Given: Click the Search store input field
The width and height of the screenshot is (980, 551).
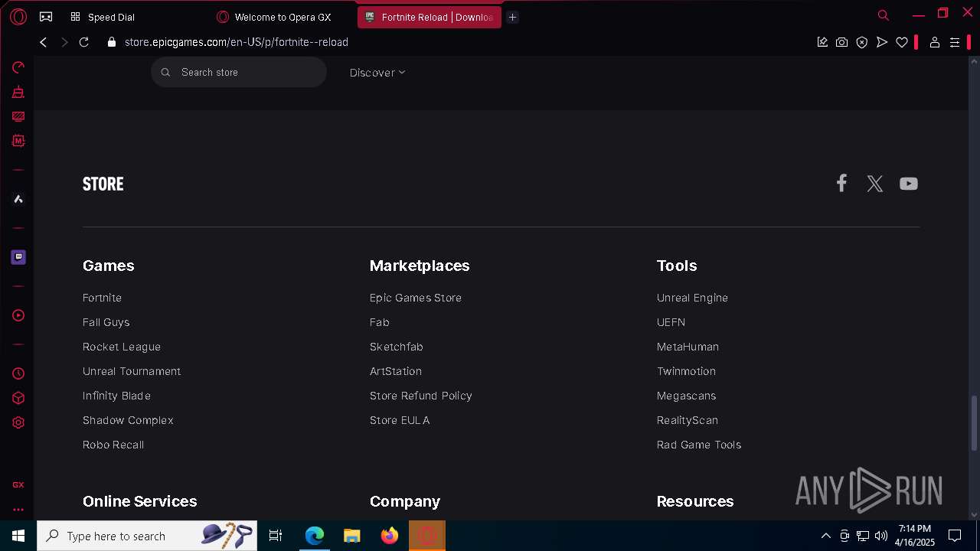Looking at the screenshot, I should pyautogui.click(x=239, y=72).
